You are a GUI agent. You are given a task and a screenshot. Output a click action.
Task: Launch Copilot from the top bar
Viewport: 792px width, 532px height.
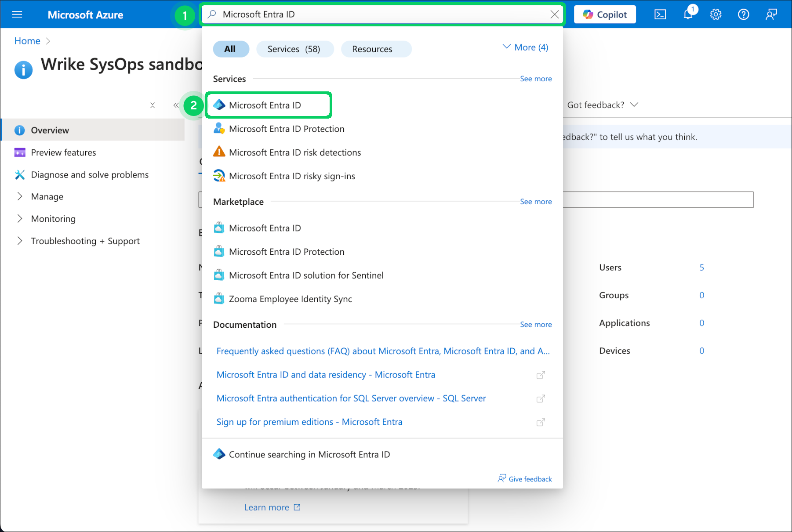tap(605, 14)
